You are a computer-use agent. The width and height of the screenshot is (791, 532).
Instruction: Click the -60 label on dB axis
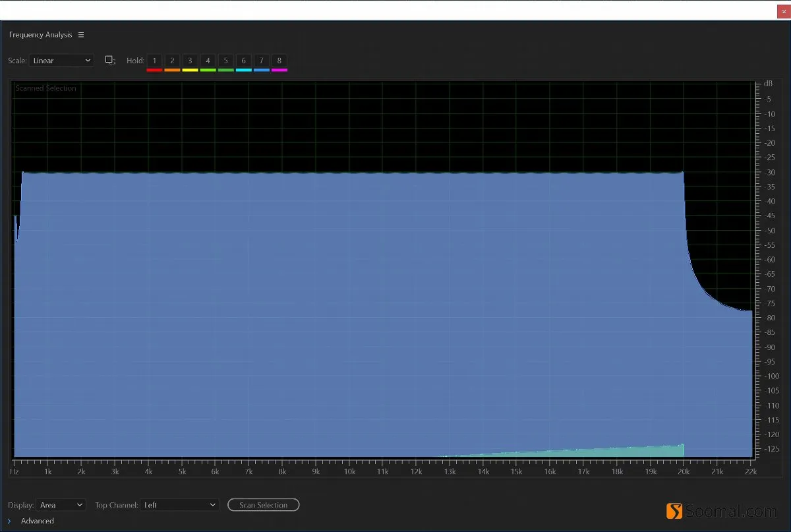click(x=770, y=260)
